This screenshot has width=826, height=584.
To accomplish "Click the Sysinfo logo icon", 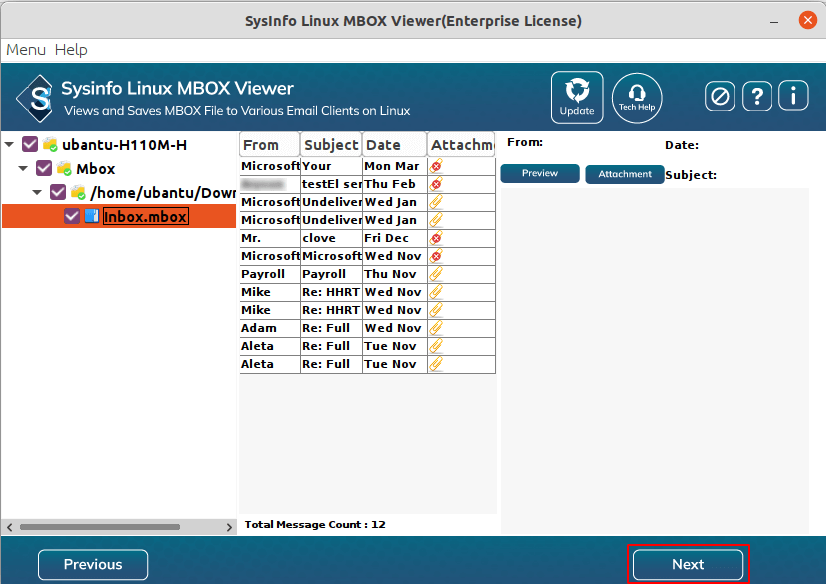I will coord(35,98).
